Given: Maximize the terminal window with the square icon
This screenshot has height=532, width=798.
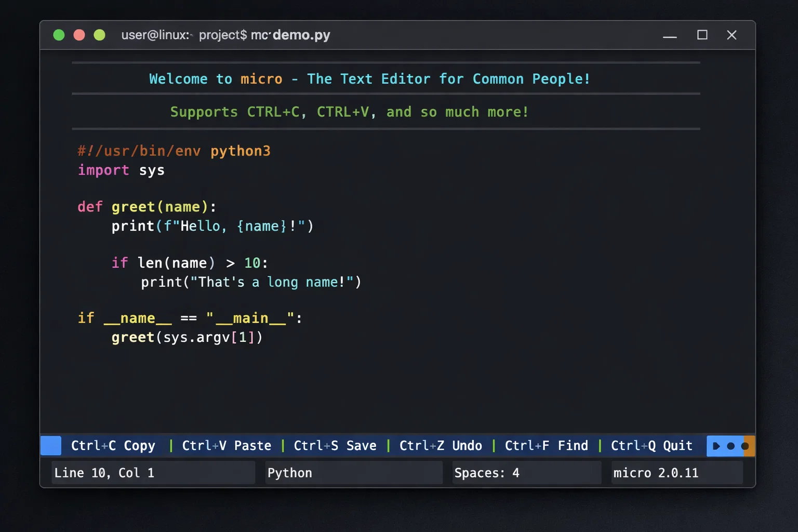Looking at the screenshot, I should click(702, 35).
